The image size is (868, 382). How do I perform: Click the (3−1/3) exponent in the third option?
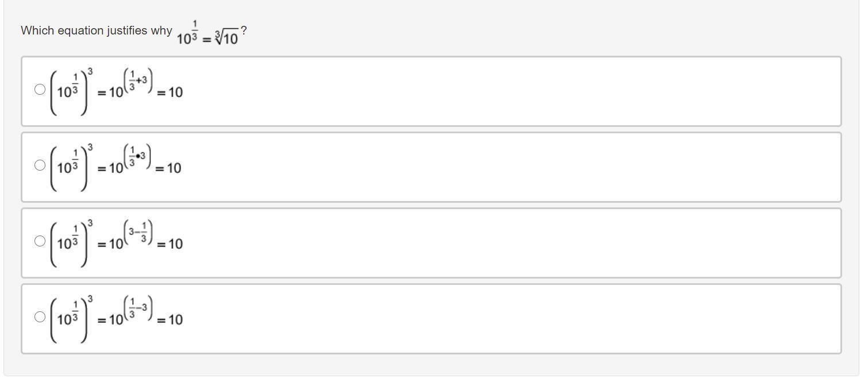[139, 233]
